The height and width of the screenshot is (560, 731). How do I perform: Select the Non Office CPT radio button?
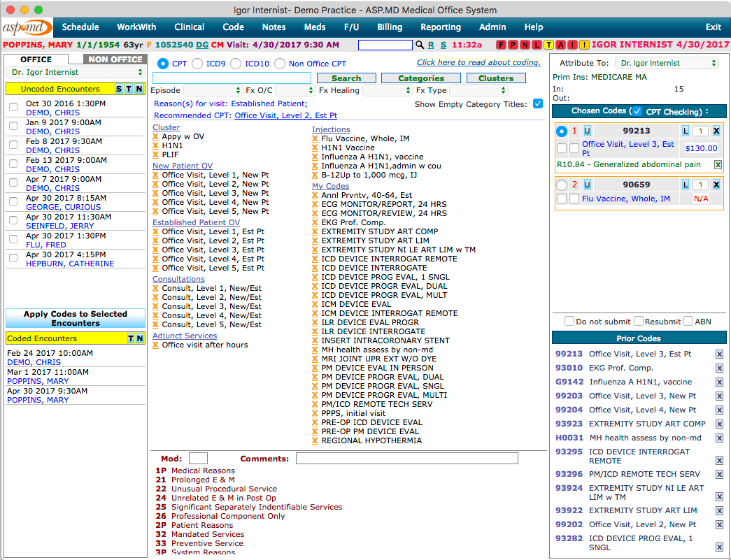279,63
